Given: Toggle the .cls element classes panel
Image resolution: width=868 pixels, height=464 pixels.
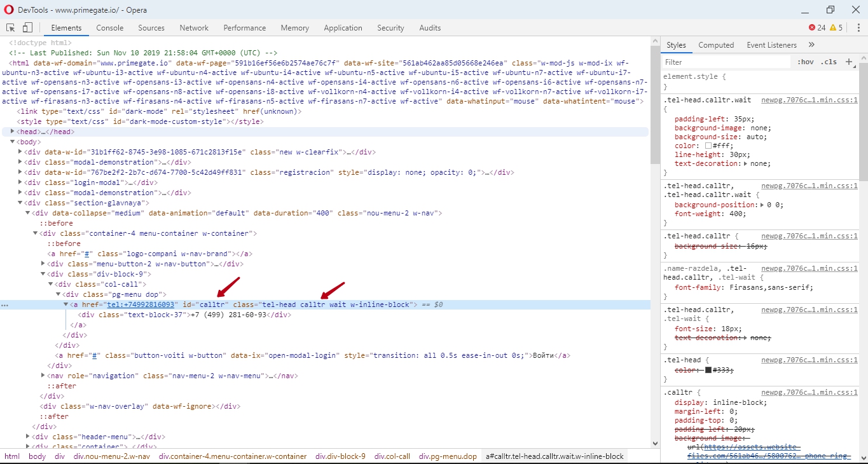Looking at the screenshot, I should (829, 62).
